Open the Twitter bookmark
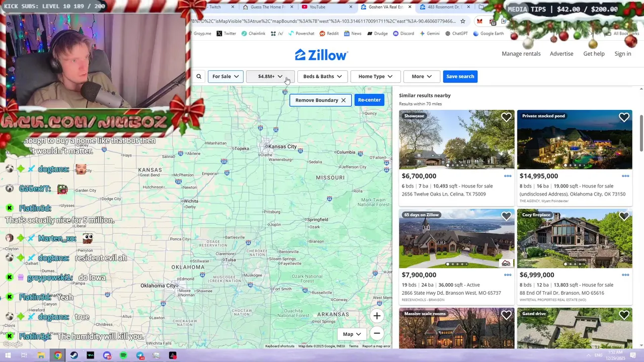Image resolution: width=644 pixels, height=362 pixels. click(226, 34)
